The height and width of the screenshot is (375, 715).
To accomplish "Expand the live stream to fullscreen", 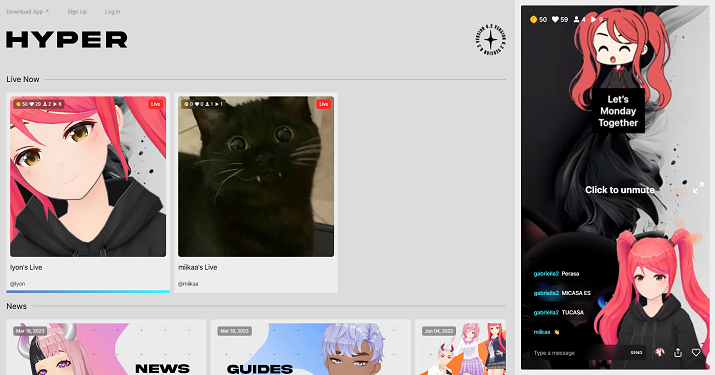I will (698, 188).
